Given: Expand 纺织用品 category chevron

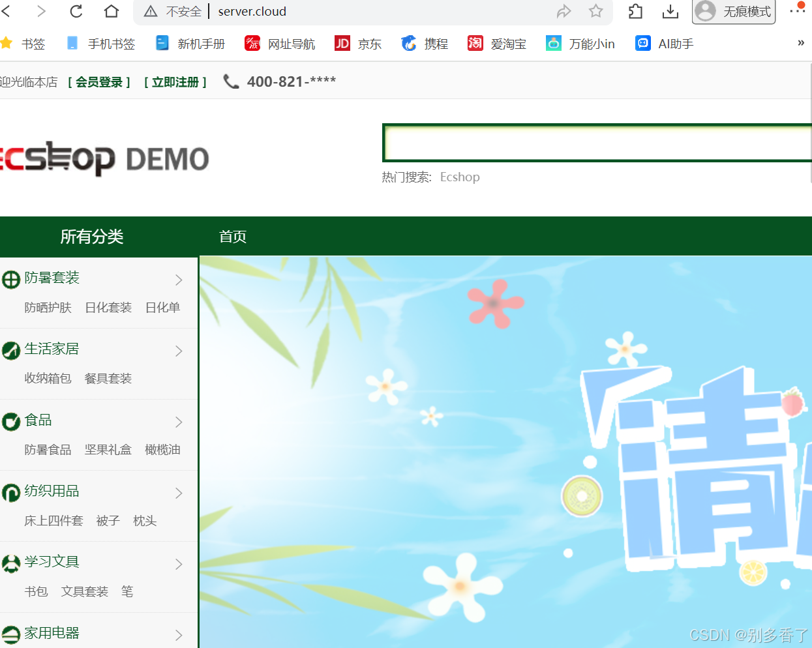Looking at the screenshot, I should click(x=179, y=493).
